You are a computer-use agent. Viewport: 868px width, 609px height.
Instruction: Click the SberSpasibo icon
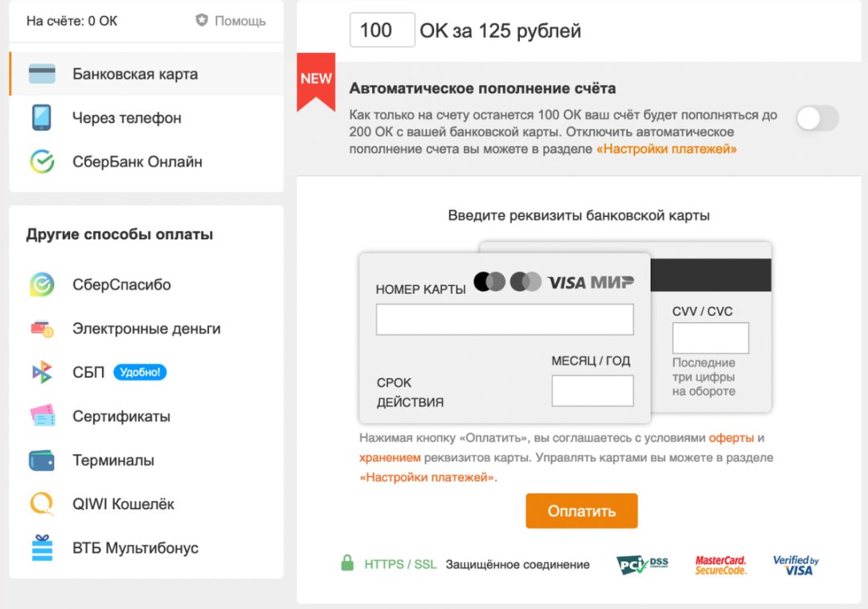coord(42,284)
